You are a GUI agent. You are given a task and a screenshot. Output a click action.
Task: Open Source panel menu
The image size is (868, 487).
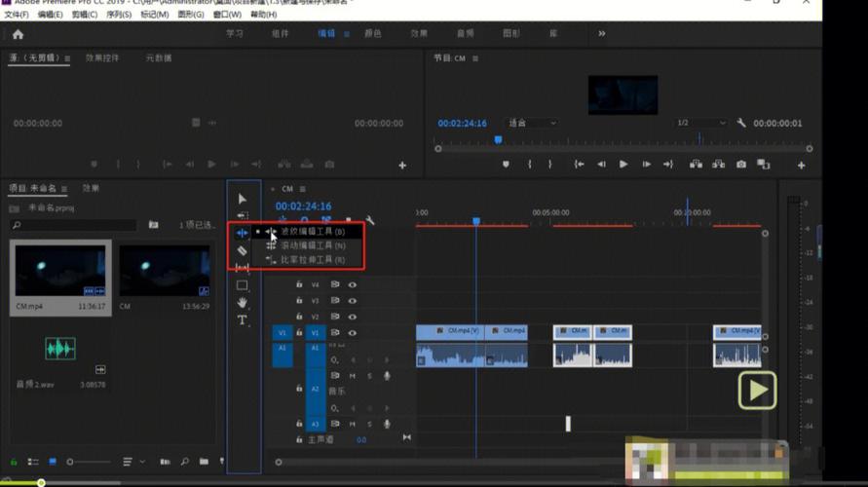[67, 58]
